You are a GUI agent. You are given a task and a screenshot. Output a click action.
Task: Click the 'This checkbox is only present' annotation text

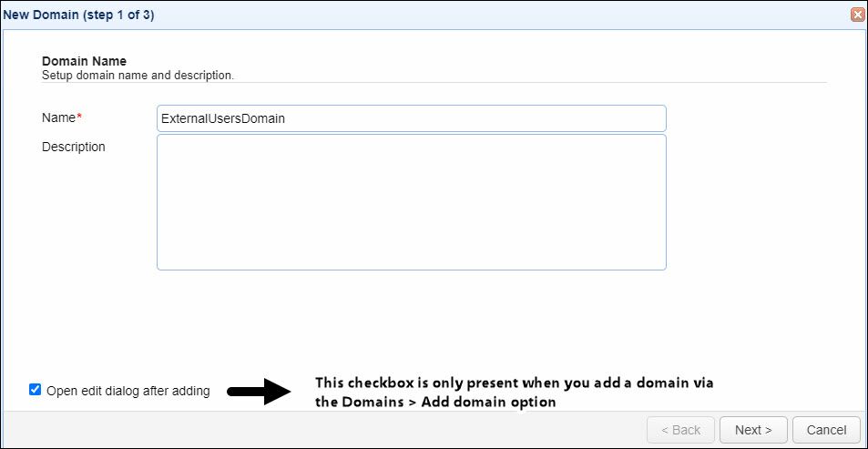(515, 383)
